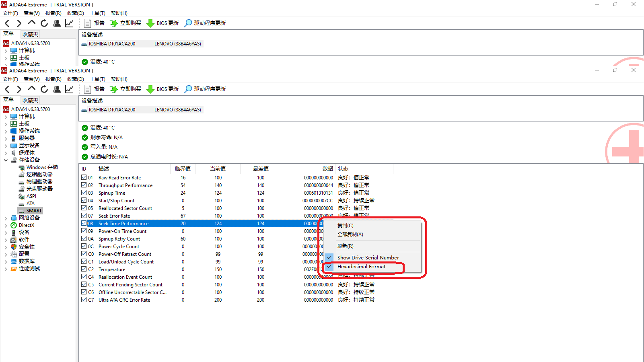Select the 性能测试 benchmark entry
Screen dimensions: 644x362
click(29, 269)
